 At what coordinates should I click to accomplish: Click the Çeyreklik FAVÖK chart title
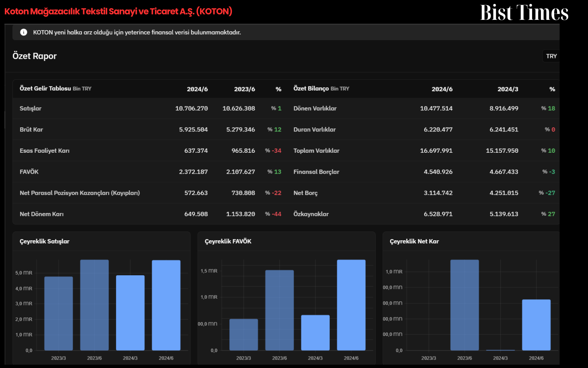pyautogui.click(x=228, y=241)
